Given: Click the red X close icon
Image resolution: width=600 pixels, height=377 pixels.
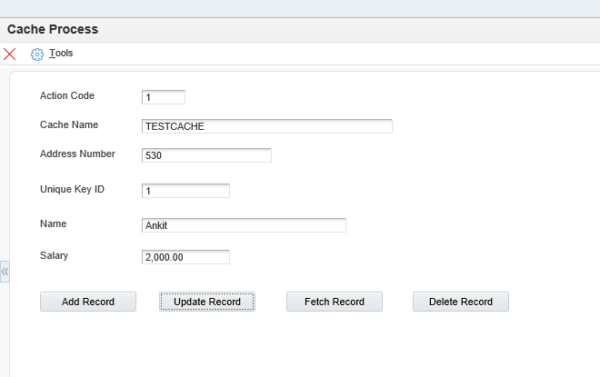Looking at the screenshot, I should 10,54.
